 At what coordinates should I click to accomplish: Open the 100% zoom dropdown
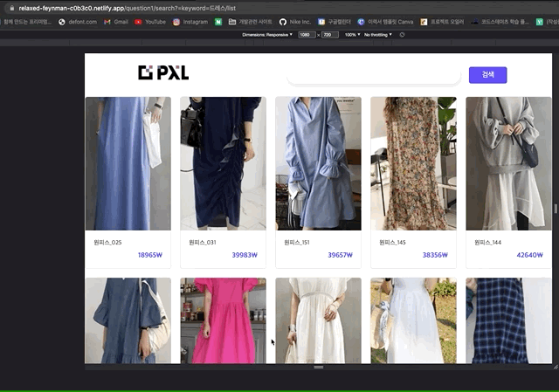click(x=351, y=34)
